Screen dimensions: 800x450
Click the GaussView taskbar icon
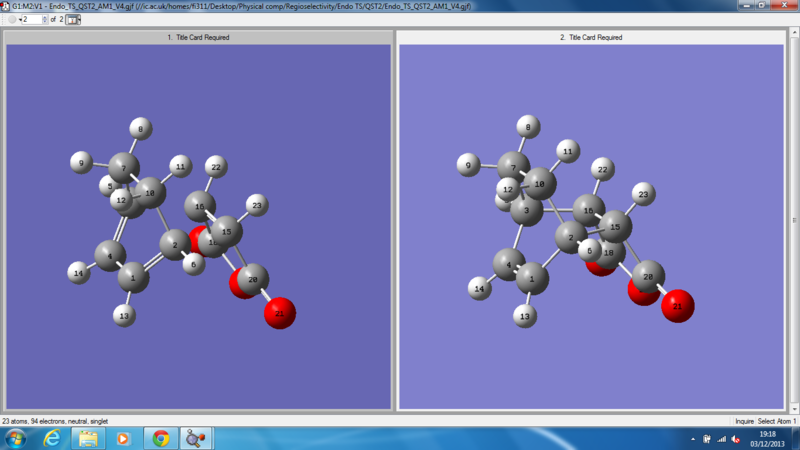click(196, 439)
